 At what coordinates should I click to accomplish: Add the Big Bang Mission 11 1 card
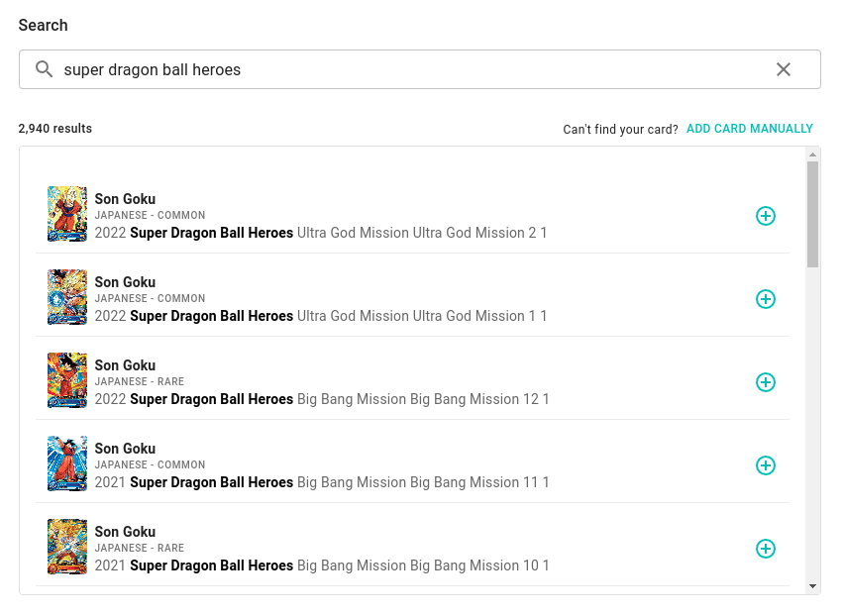766,465
